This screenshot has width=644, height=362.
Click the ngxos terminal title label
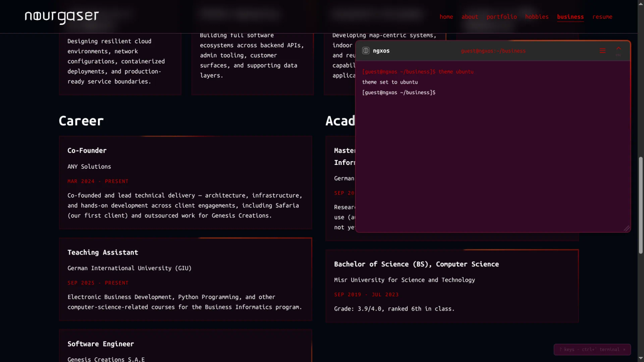[381, 51]
